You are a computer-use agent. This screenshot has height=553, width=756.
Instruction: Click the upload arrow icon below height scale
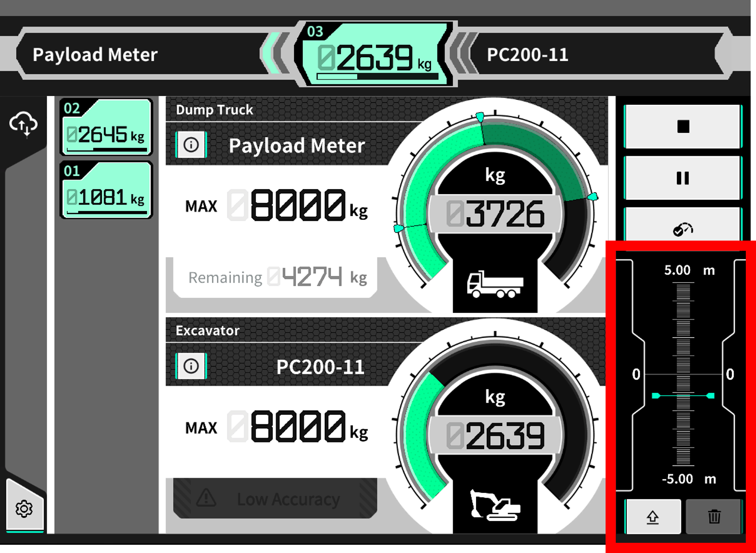[653, 517]
